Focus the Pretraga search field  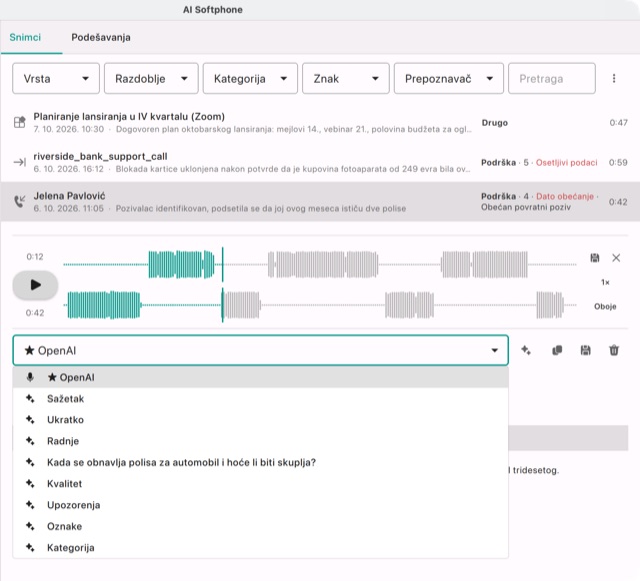(552, 78)
